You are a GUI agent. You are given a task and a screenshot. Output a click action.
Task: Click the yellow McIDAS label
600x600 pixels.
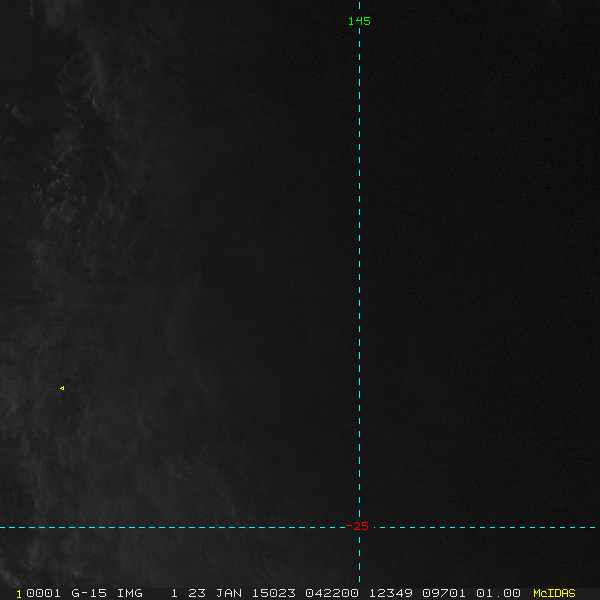tap(554, 593)
